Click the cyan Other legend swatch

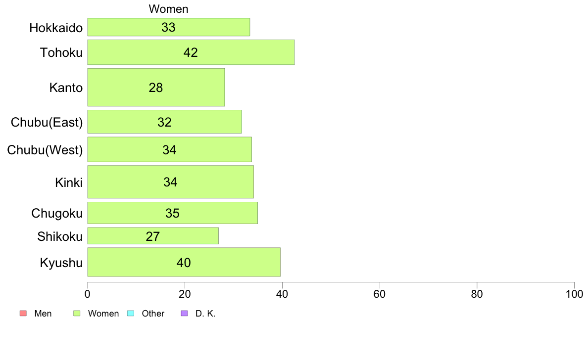(131, 314)
